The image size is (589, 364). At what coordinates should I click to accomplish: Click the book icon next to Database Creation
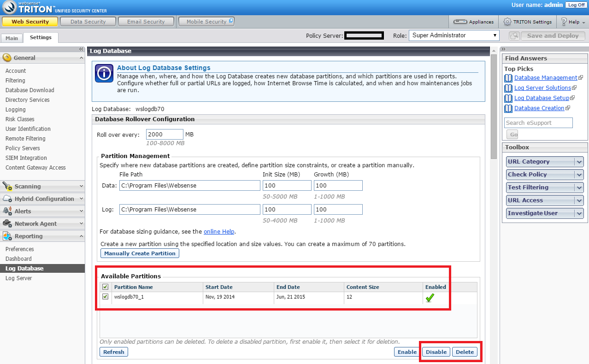508,108
